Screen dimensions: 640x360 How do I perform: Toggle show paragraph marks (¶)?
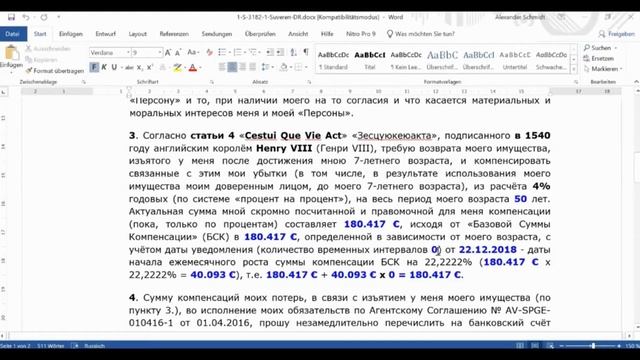tap(306, 52)
